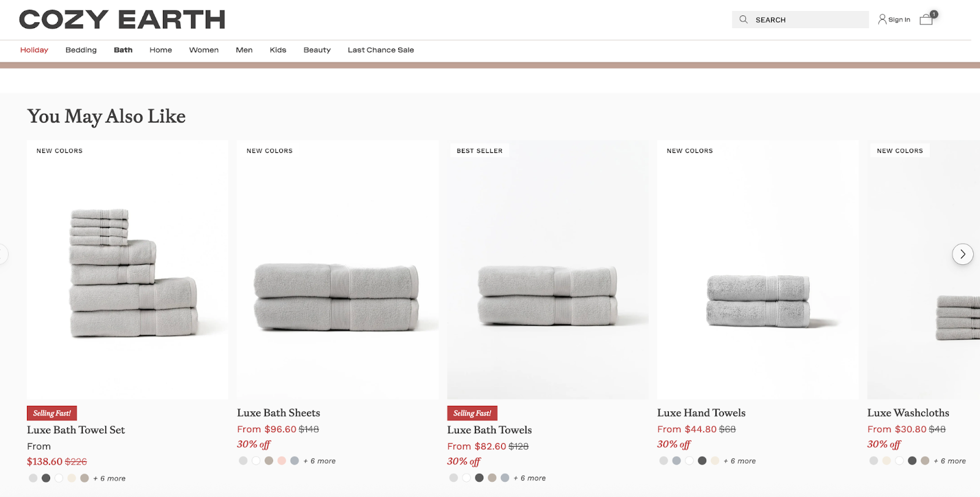Advance carousel with the right arrow
Viewport: 980px width, 497px height.
962,254
